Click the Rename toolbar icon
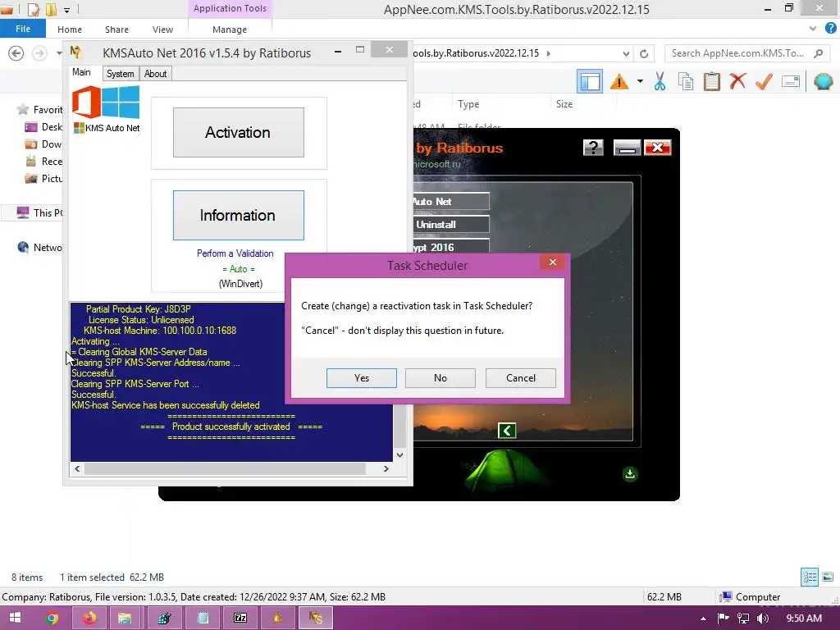This screenshot has height=630, width=840. 791,81
